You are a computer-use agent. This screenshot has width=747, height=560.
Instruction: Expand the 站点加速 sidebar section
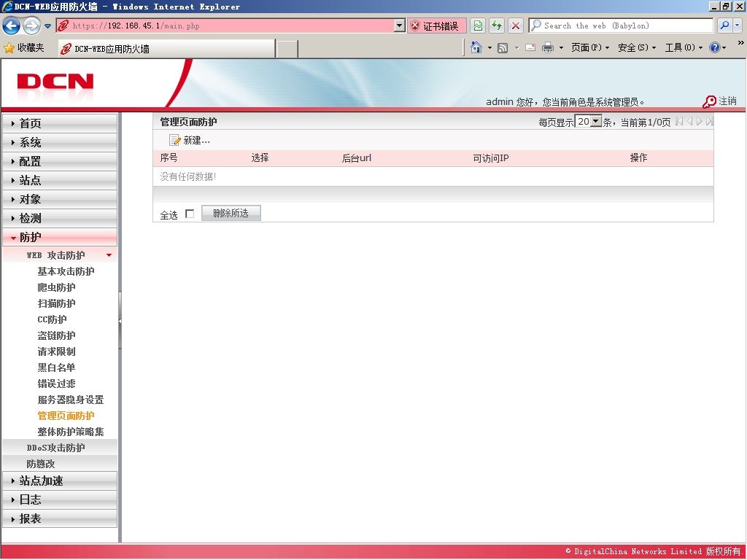point(60,481)
